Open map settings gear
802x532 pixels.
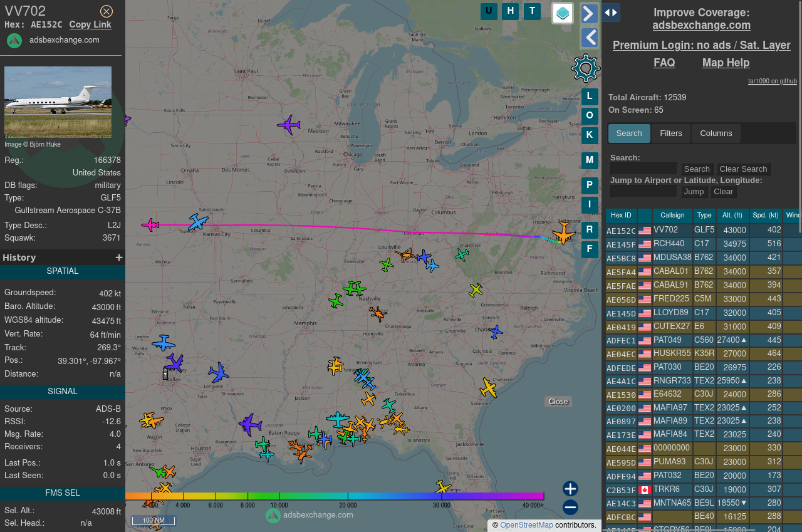tap(586, 68)
